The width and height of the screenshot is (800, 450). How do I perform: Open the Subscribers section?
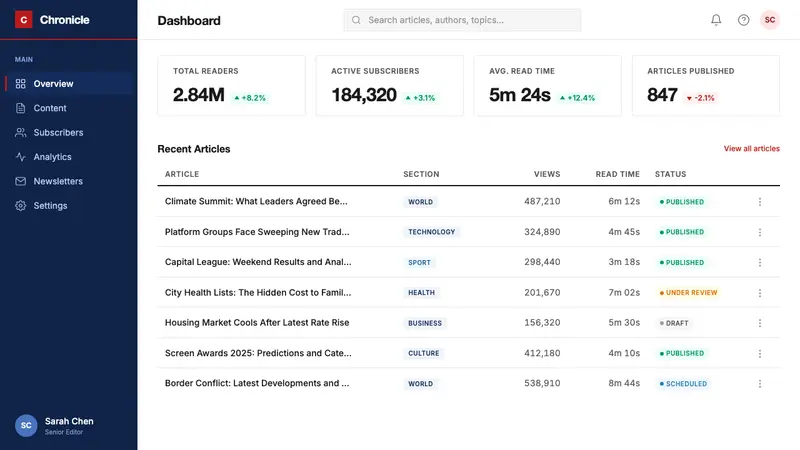69,133
